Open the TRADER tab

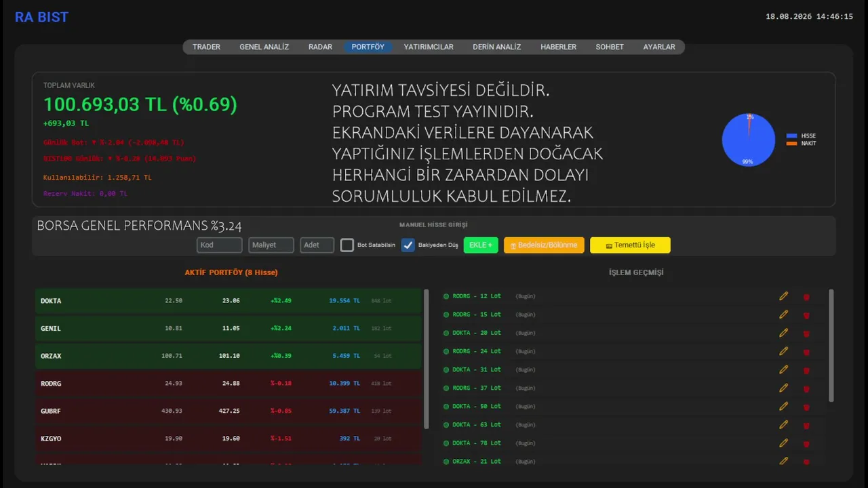pos(206,47)
